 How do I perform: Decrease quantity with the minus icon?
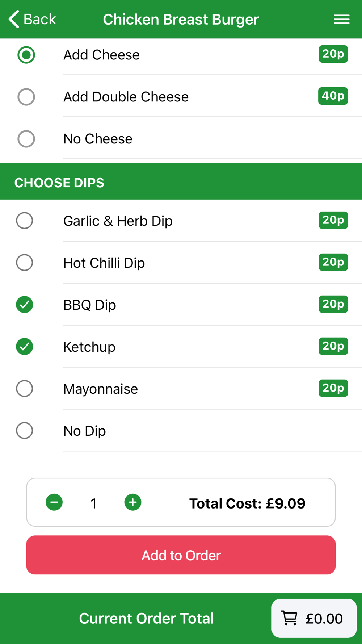tap(54, 502)
